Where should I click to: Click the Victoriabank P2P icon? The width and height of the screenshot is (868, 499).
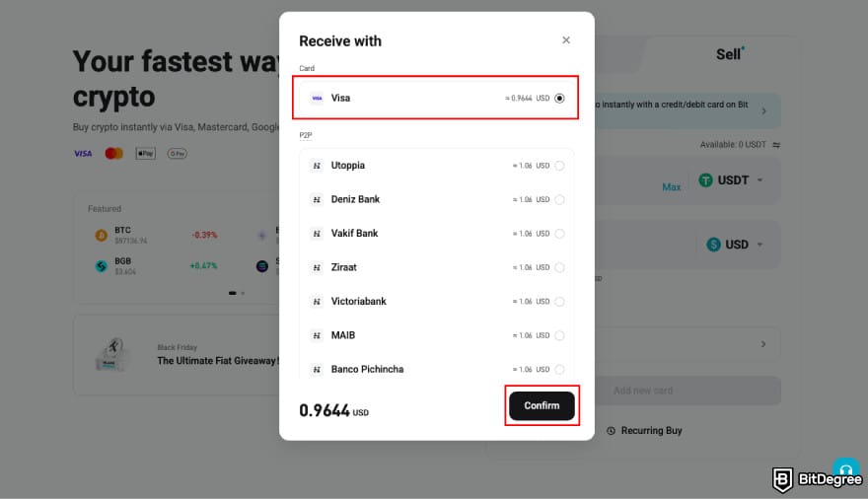317,302
